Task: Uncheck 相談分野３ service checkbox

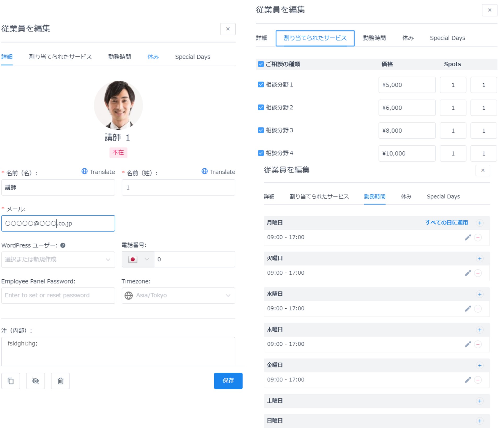Action: [x=261, y=130]
